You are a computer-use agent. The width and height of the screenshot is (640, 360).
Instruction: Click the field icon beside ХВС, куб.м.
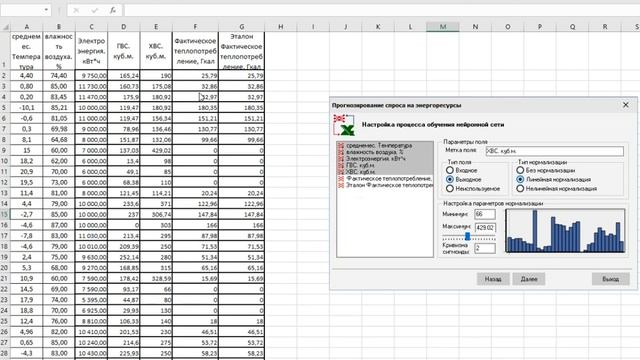coord(340,172)
